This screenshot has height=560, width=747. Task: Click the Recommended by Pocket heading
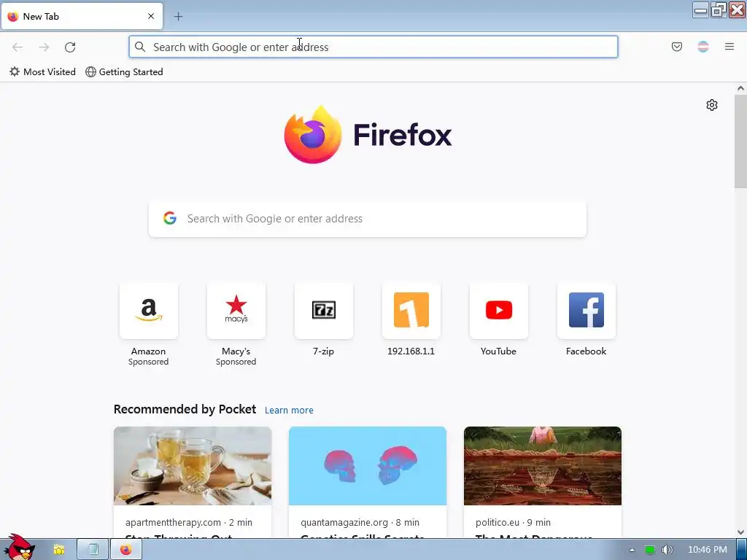coord(185,410)
